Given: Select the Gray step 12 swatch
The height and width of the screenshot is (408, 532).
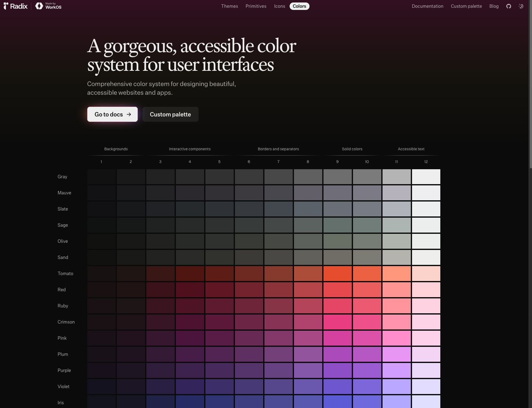Looking at the screenshot, I should coord(426,177).
